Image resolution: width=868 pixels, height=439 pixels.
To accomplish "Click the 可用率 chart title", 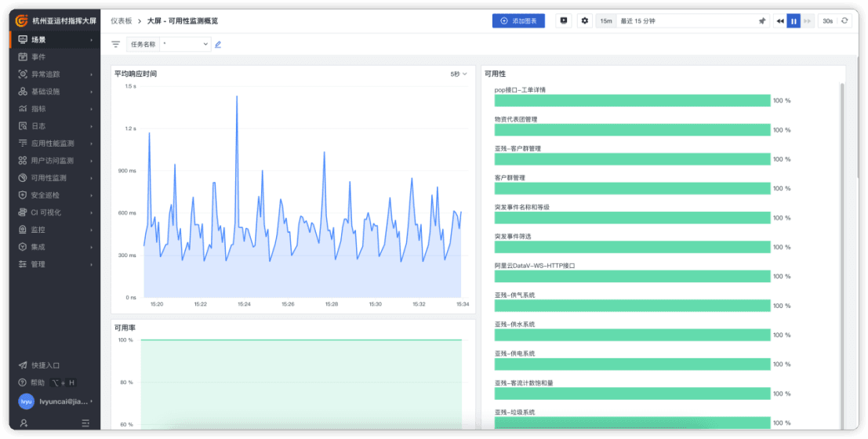I will point(125,328).
